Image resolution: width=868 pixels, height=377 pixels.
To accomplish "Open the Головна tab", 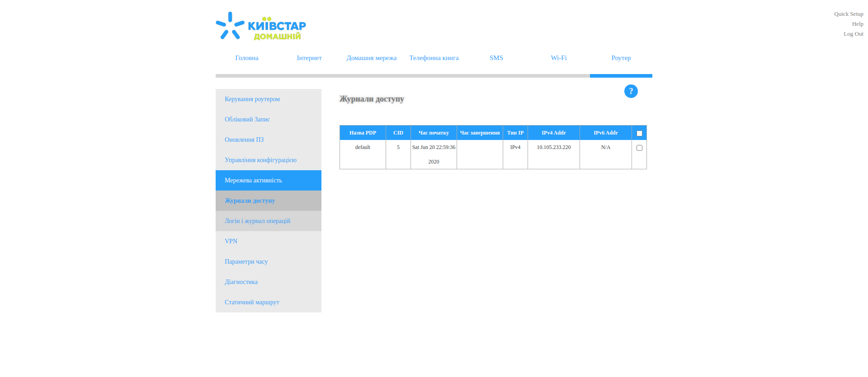I will (x=247, y=58).
